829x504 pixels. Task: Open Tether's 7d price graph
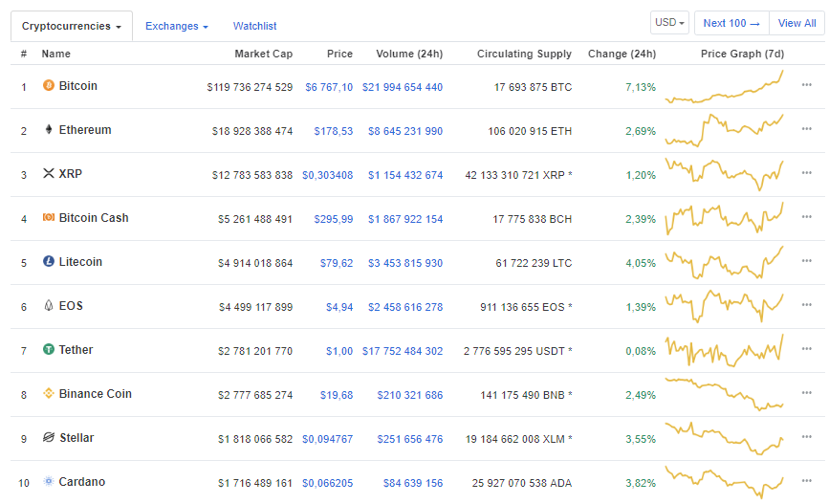point(725,350)
